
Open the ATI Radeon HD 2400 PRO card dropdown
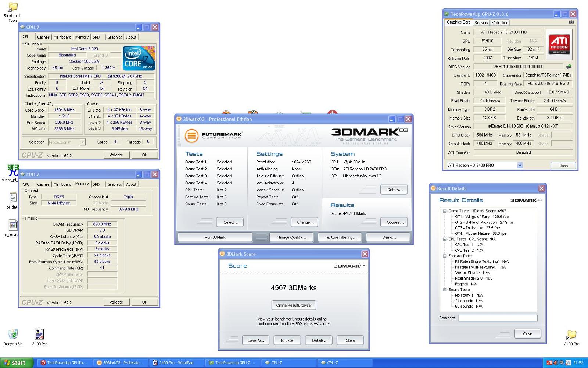(520, 165)
